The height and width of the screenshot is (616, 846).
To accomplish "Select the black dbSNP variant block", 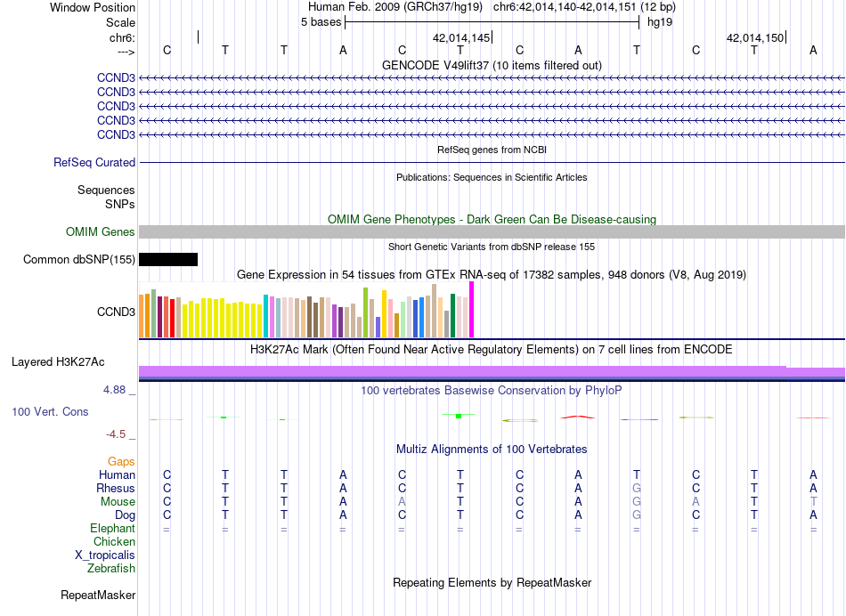I will (168, 259).
